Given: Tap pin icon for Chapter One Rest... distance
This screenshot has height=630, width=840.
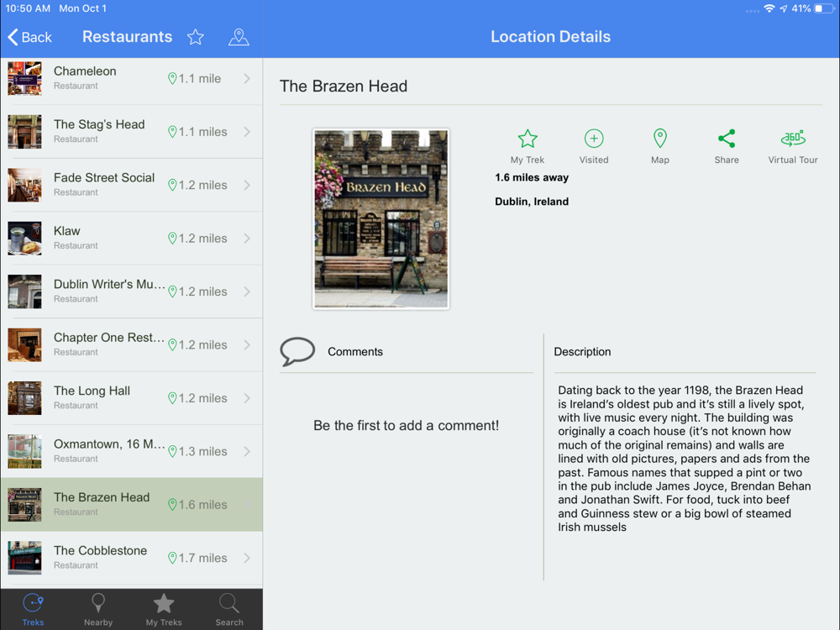Looking at the screenshot, I should [x=172, y=345].
